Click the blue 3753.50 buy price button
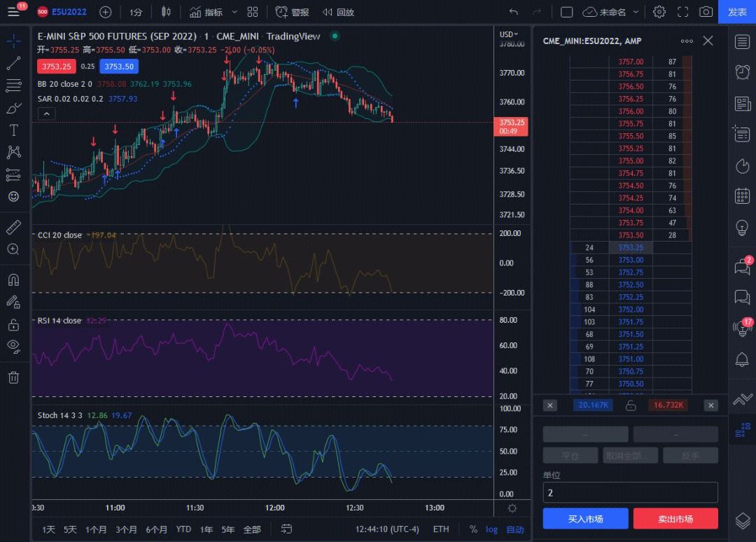The image size is (756, 542). (x=118, y=67)
